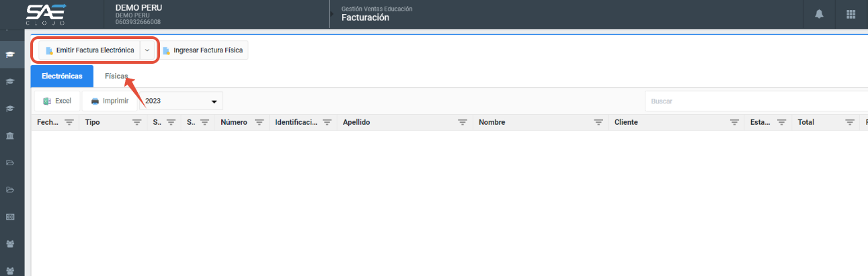Open the apps grid menu
Image resolution: width=868 pixels, height=276 pixels.
(851, 14)
